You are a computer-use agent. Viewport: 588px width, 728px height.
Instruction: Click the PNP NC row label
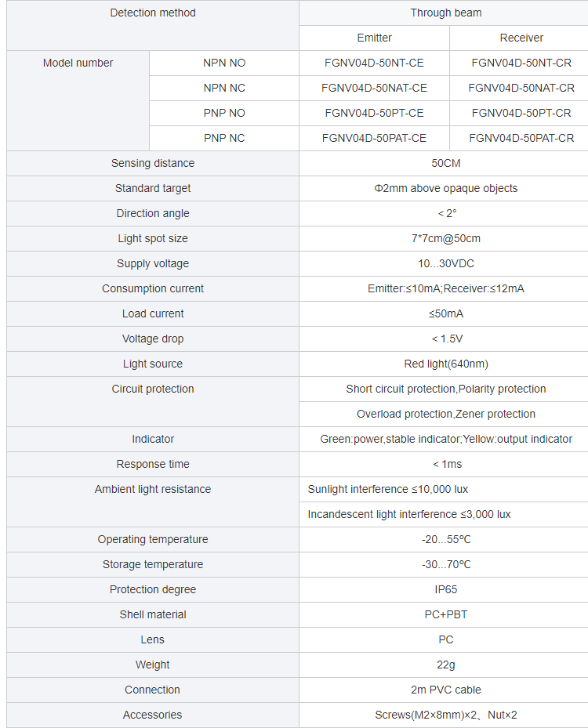click(224, 138)
